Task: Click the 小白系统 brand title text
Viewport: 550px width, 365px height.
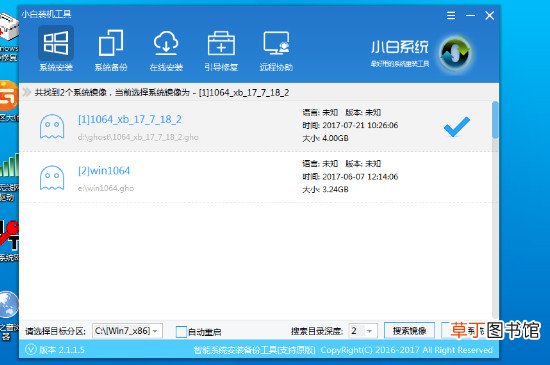Action: tap(400, 47)
